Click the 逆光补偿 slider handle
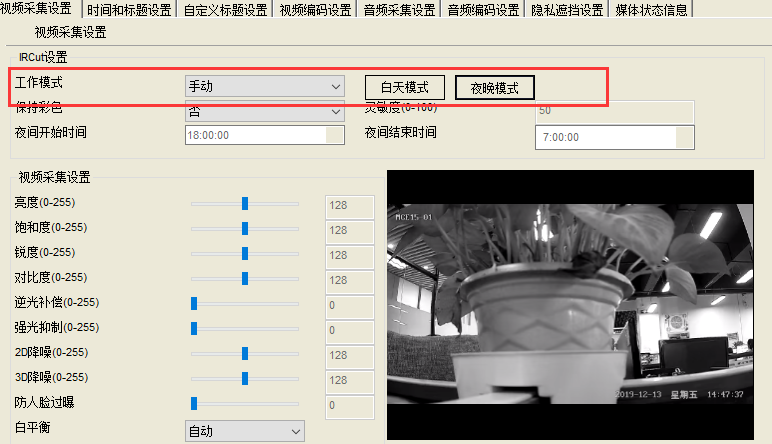This screenshot has height=444, width=772. 194,304
